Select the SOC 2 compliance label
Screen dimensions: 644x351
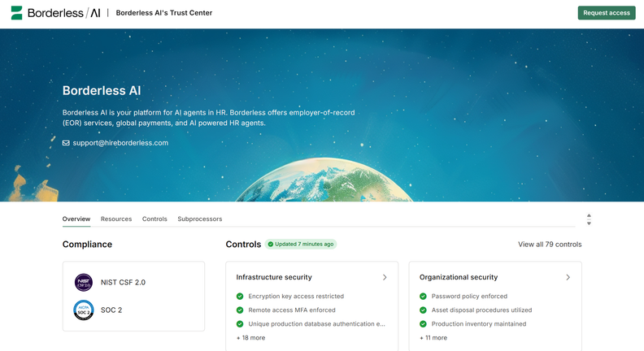111,310
